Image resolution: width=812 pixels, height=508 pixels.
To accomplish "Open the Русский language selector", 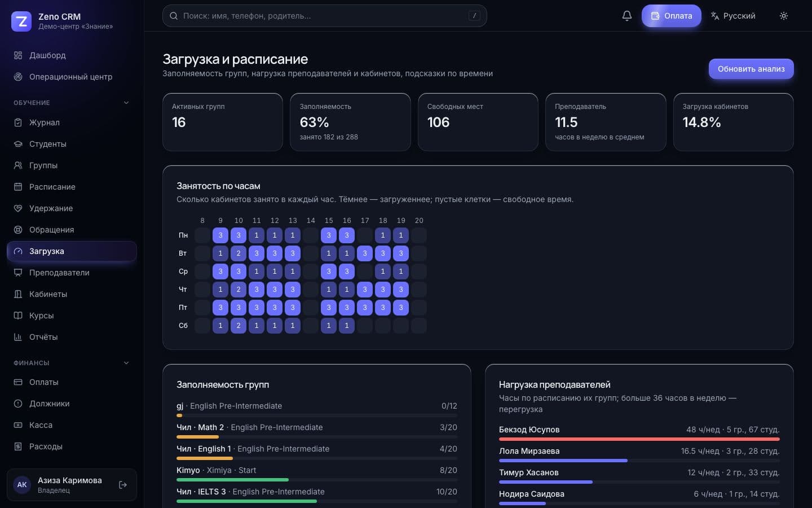I will click(x=732, y=16).
